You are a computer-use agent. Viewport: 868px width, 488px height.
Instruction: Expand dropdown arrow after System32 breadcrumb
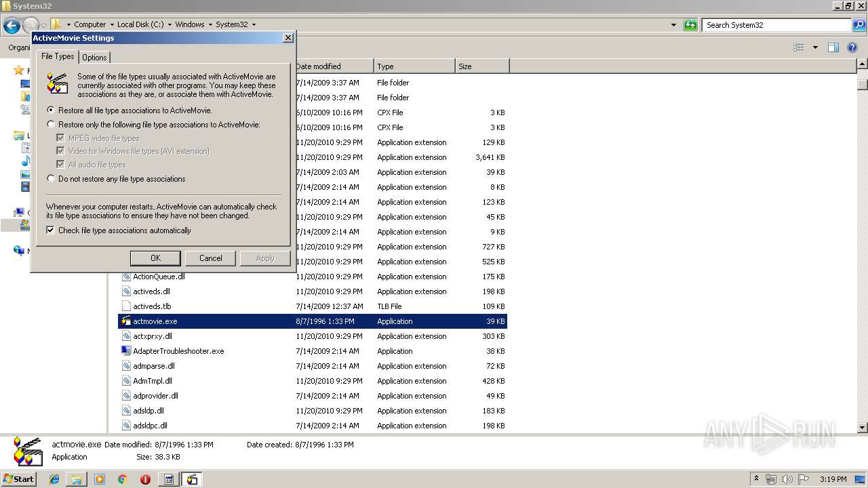click(254, 24)
